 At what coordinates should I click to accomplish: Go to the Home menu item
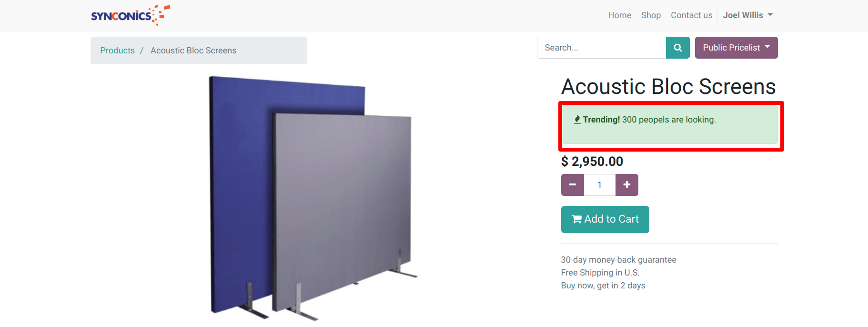(x=619, y=15)
